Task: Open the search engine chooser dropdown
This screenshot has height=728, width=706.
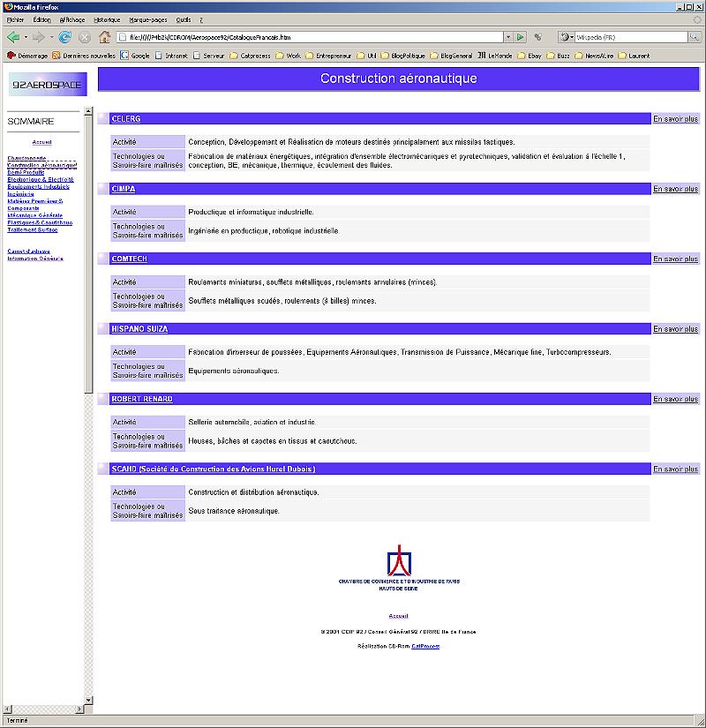Action: (x=567, y=37)
